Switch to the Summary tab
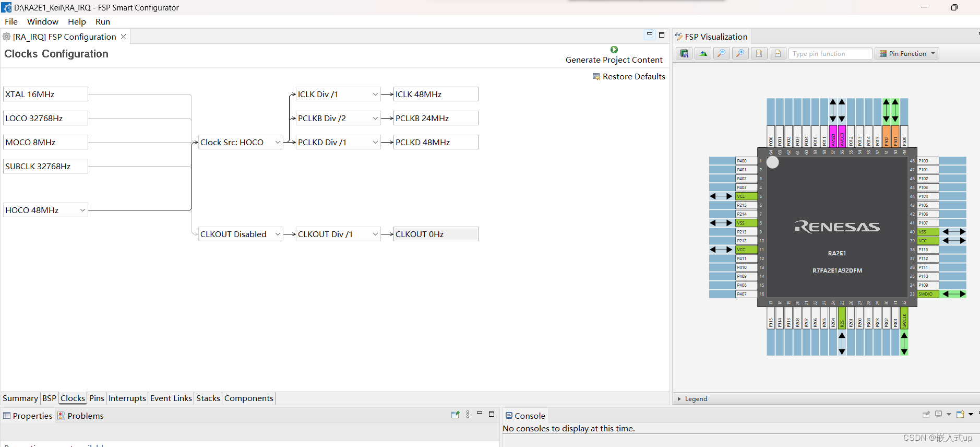Viewport: 980px width, 447px height. (x=20, y=398)
